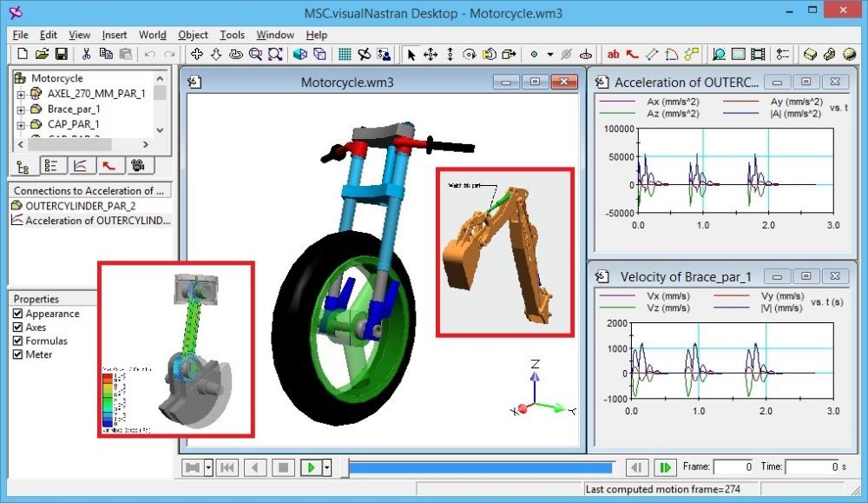Toggle the Appearance checkbox
The height and width of the screenshot is (503, 868).
click(x=17, y=314)
